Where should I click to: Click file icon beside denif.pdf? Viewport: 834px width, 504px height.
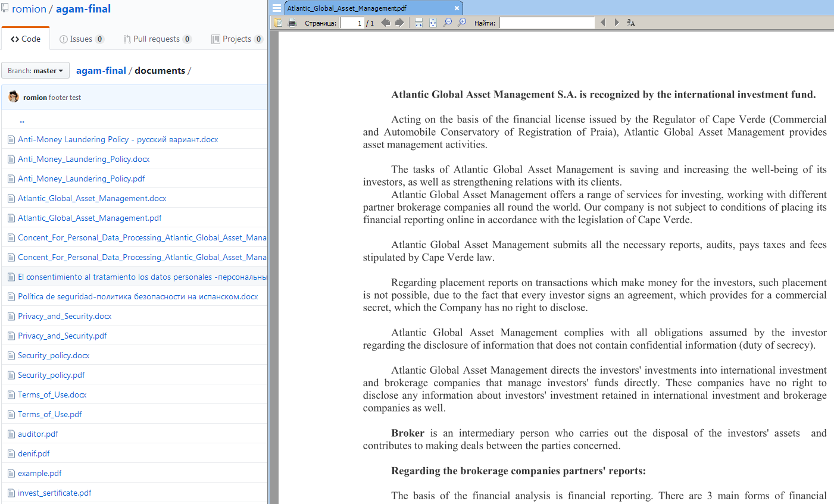coord(11,453)
